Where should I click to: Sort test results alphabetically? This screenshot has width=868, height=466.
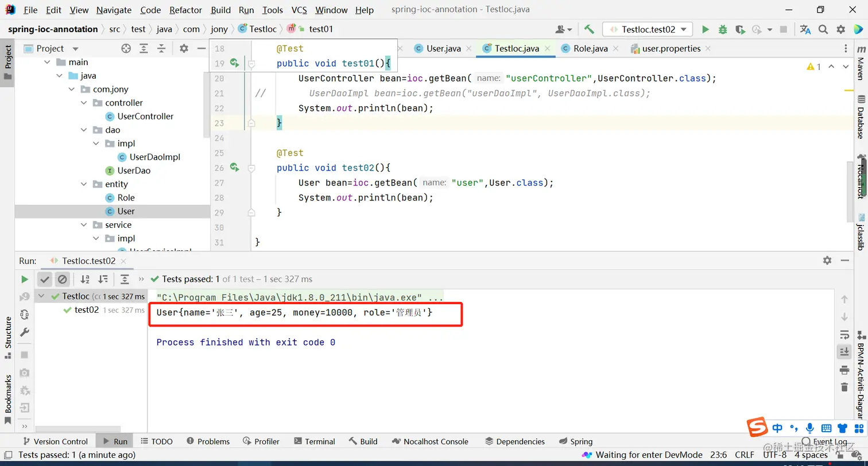point(85,279)
